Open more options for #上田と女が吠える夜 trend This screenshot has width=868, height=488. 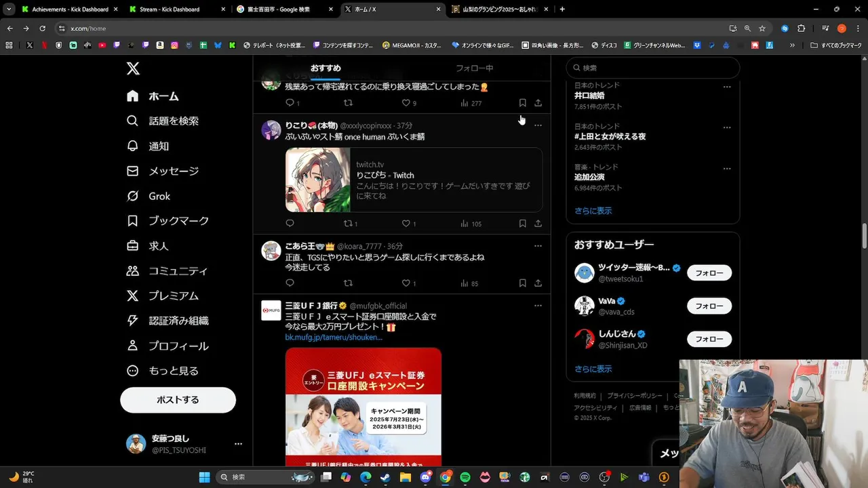727,127
